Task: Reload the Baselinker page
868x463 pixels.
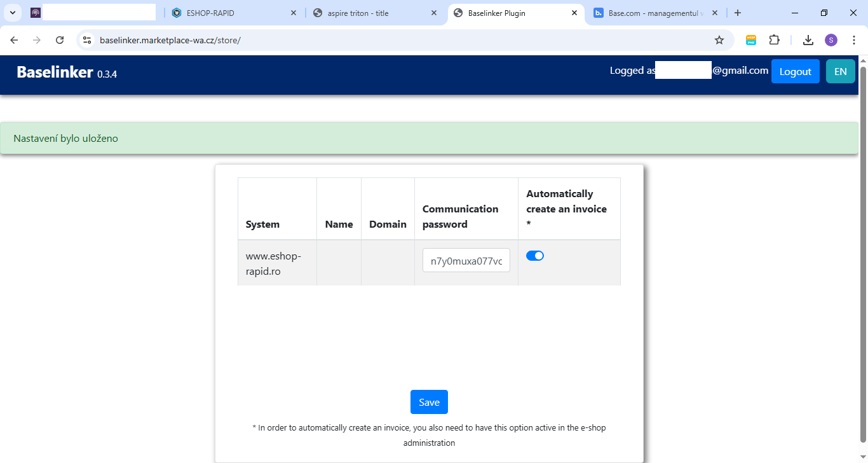Action: tap(60, 40)
